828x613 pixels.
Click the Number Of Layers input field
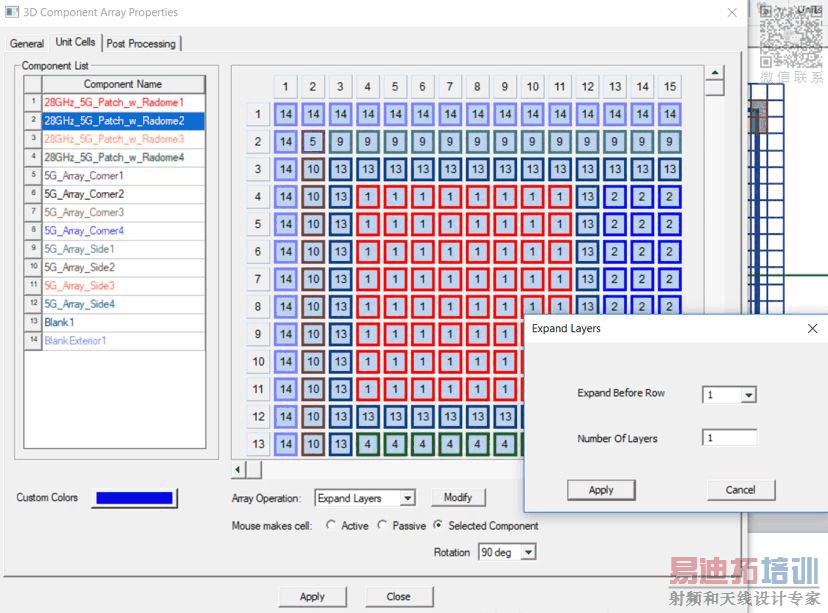[729, 438]
